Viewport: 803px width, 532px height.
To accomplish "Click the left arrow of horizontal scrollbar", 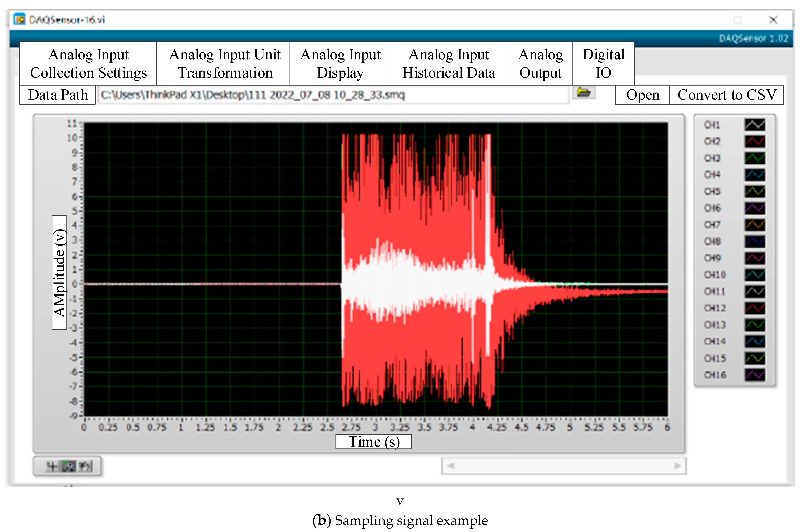I will click(x=451, y=466).
